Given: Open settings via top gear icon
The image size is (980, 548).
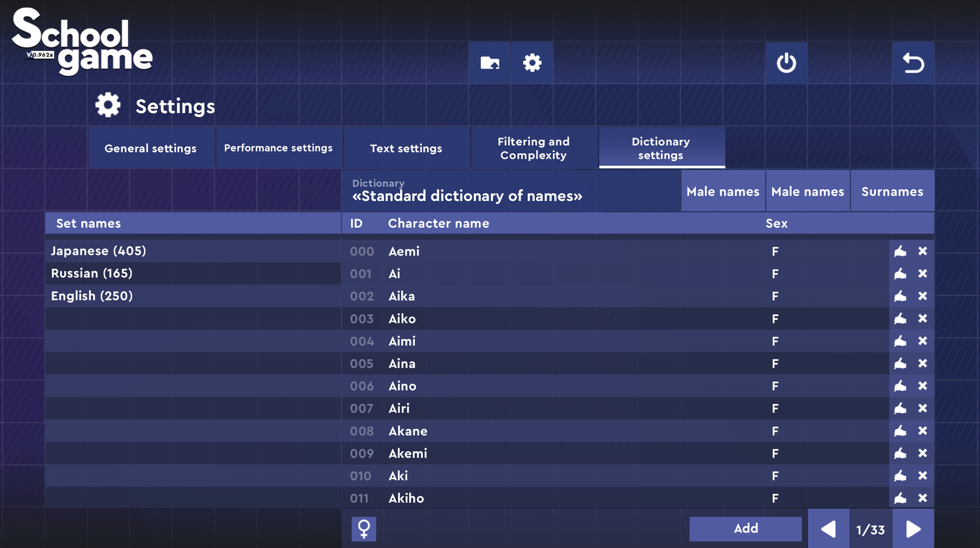Looking at the screenshot, I should [x=532, y=63].
